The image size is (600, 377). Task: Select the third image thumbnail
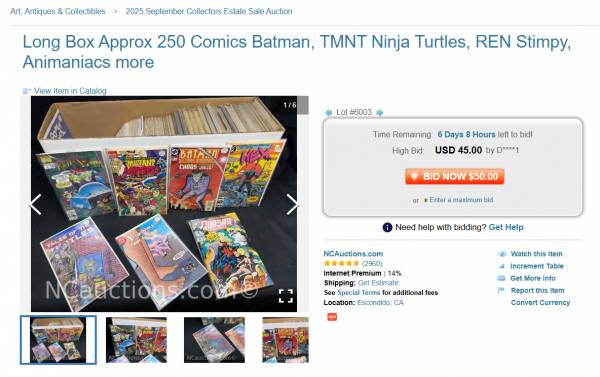(214, 340)
